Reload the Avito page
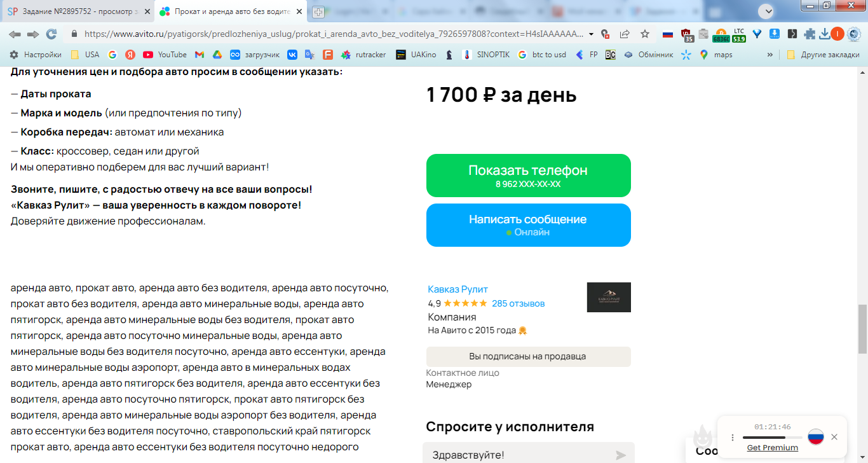 51,34
